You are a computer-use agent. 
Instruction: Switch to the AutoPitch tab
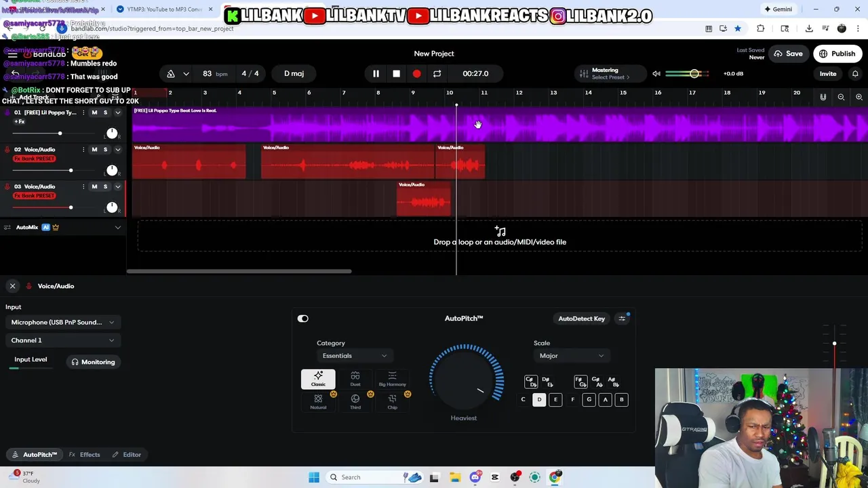(x=35, y=455)
